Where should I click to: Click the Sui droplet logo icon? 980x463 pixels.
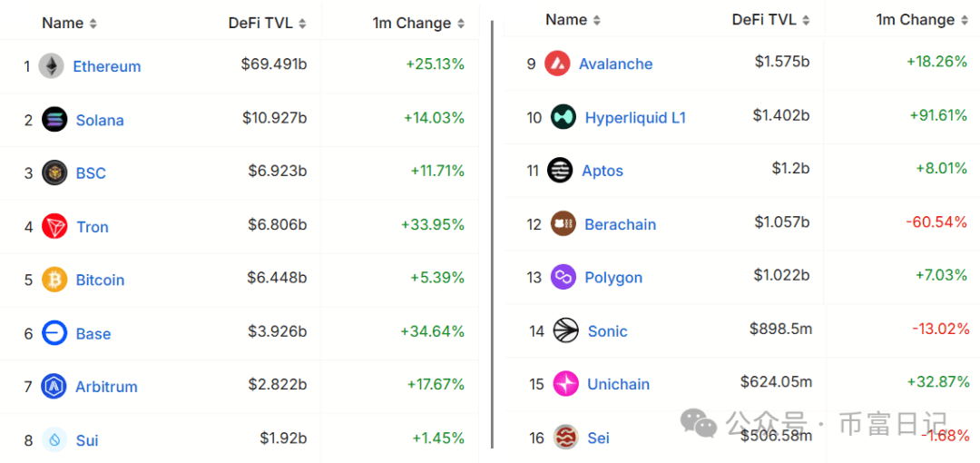tap(54, 439)
